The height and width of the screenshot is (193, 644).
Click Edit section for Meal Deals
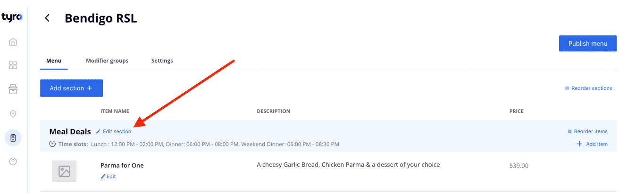[x=117, y=132]
